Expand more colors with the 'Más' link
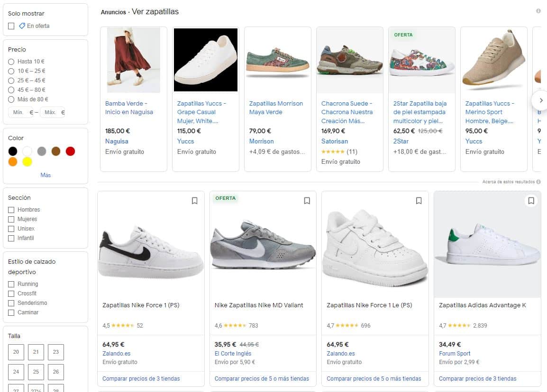 click(45, 175)
